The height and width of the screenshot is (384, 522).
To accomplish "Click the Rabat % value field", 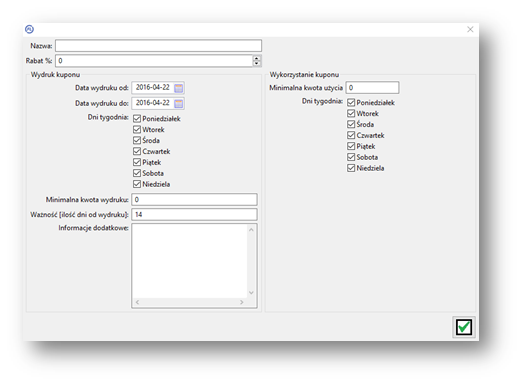I will pyautogui.click(x=154, y=61).
